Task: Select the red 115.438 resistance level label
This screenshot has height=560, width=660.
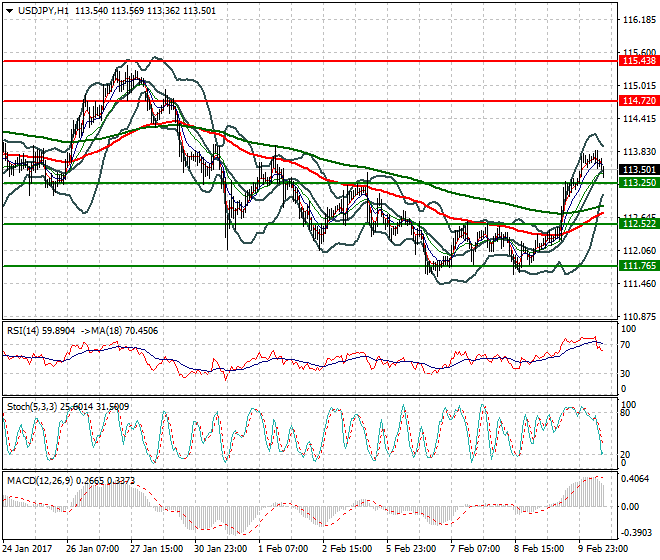Action: click(639, 61)
